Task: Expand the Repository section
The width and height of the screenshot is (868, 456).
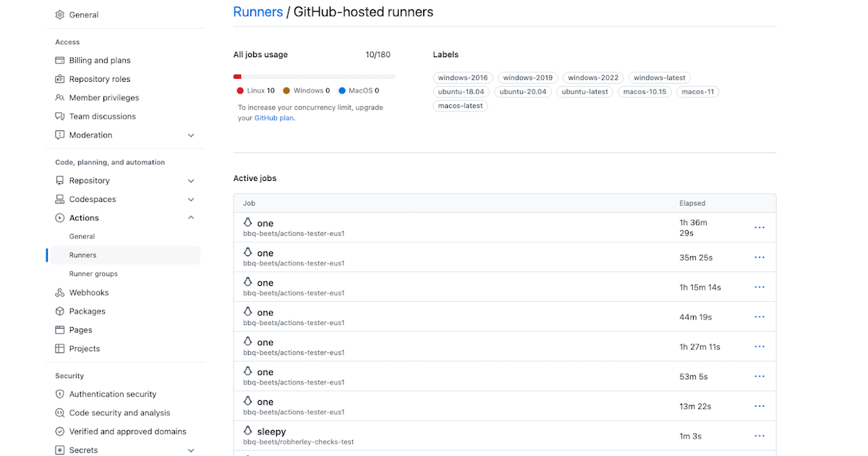Action: tap(191, 180)
